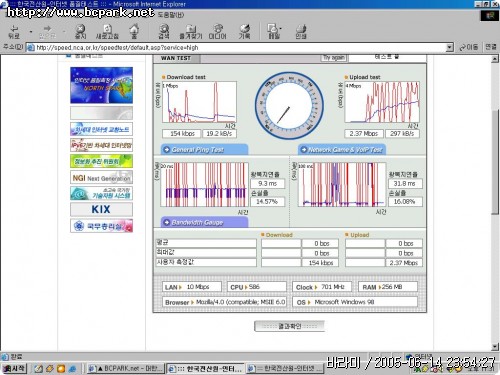This screenshot has height=375, width=500.
Task: Open the Search toolbar icon
Action: [164, 32]
